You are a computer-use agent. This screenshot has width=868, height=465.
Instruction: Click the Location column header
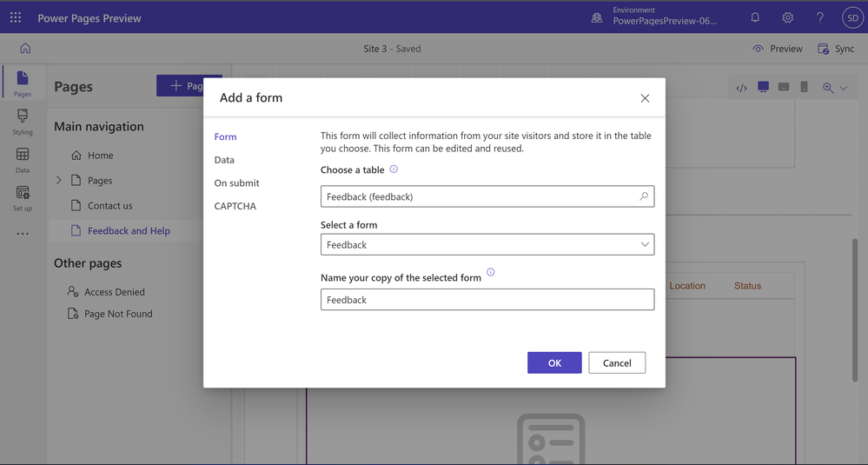point(687,286)
